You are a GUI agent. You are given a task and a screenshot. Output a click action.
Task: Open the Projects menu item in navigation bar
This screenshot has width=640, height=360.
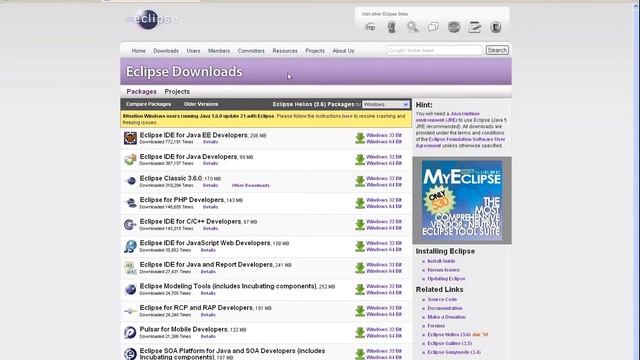(x=315, y=51)
